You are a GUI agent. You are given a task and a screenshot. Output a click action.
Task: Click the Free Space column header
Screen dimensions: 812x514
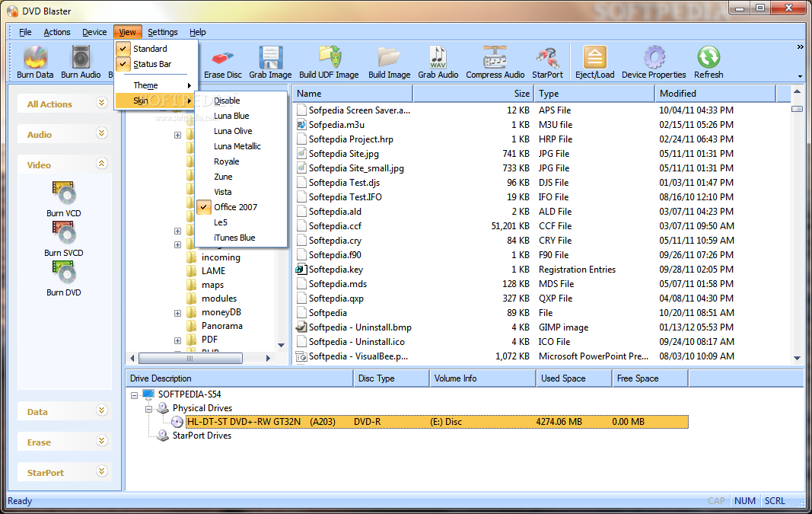(x=650, y=378)
